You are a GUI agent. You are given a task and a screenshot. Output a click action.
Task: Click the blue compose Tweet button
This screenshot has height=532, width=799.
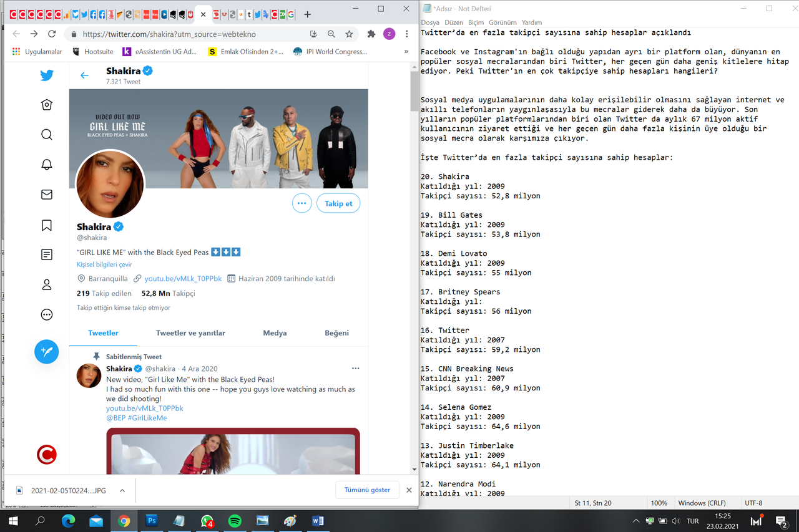pyautogui.click(x=47, y=352)
